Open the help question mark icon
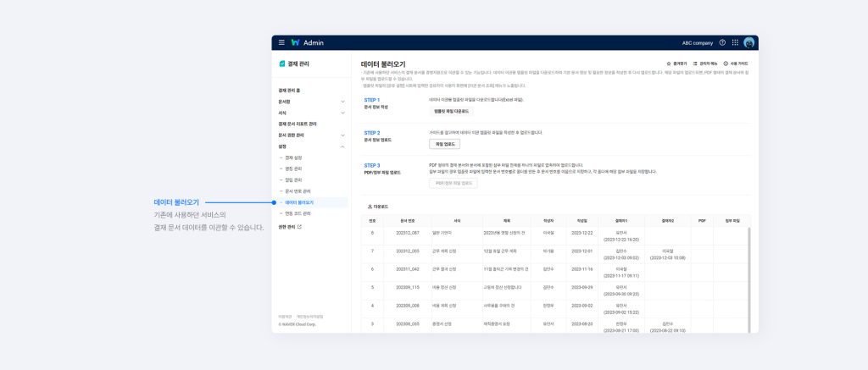Image resolution: width=868 pixels, height=370 pixels. click(722, 42)
